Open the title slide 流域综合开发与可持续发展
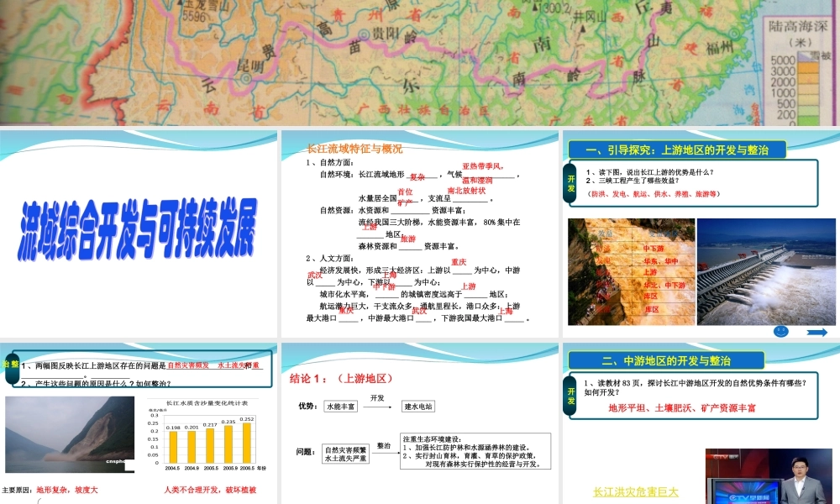 click(139, 234)
